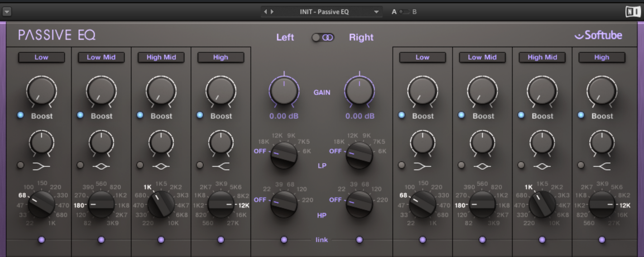
Task: Click the left channel GAIN knob
Action: click(x=284, y=90)
